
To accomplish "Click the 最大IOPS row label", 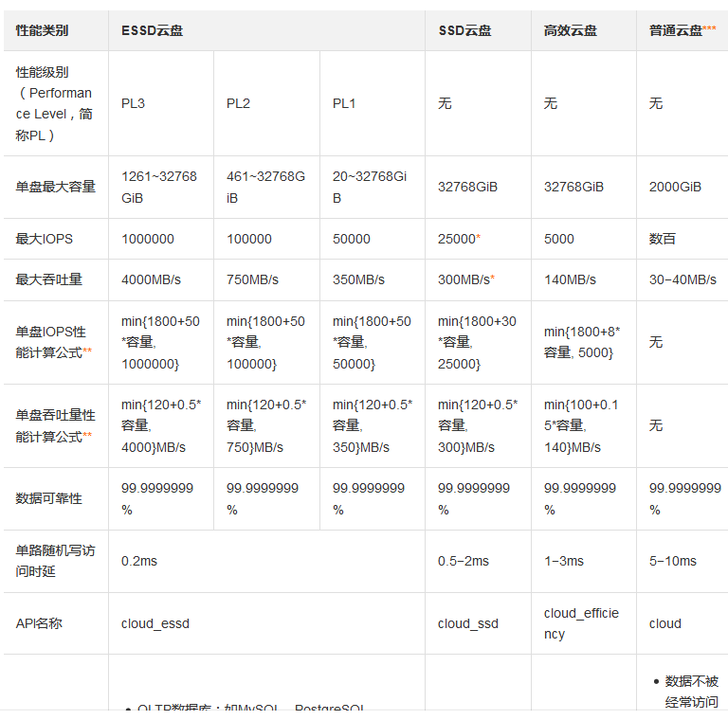I will pos(45,239).
